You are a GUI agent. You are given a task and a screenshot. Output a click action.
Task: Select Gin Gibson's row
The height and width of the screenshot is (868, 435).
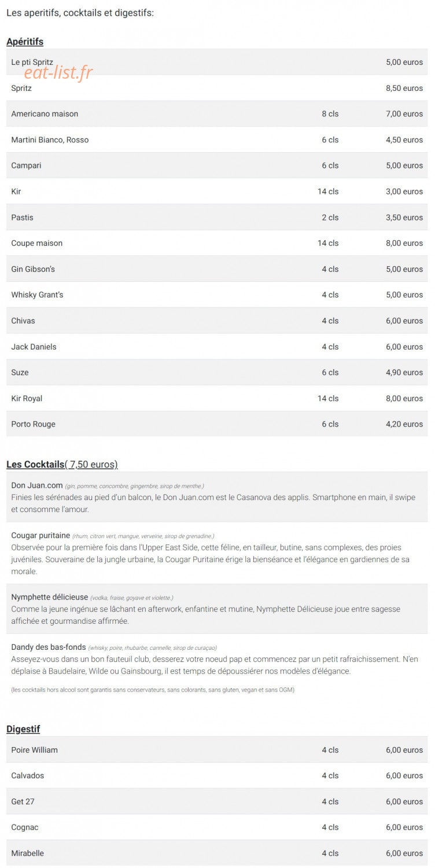tap(217, 269)
